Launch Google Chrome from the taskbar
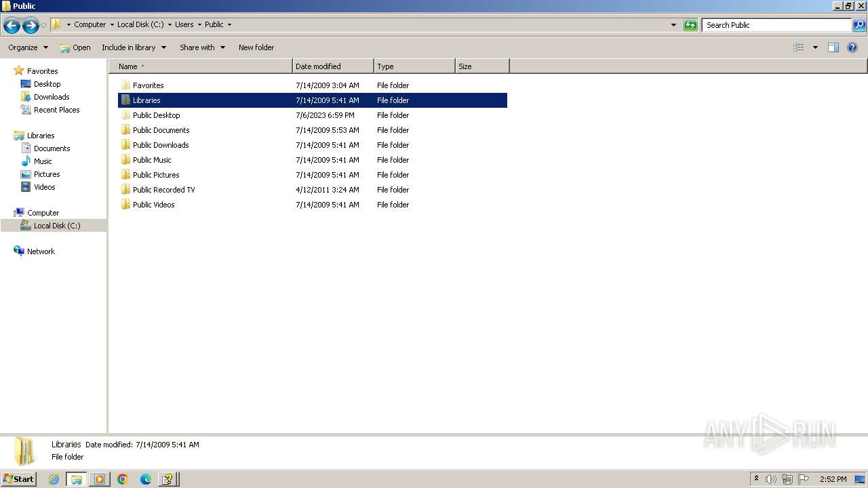The height and width of the screenshot is (488, 868). pyautogui.click(x=123, y=479)
